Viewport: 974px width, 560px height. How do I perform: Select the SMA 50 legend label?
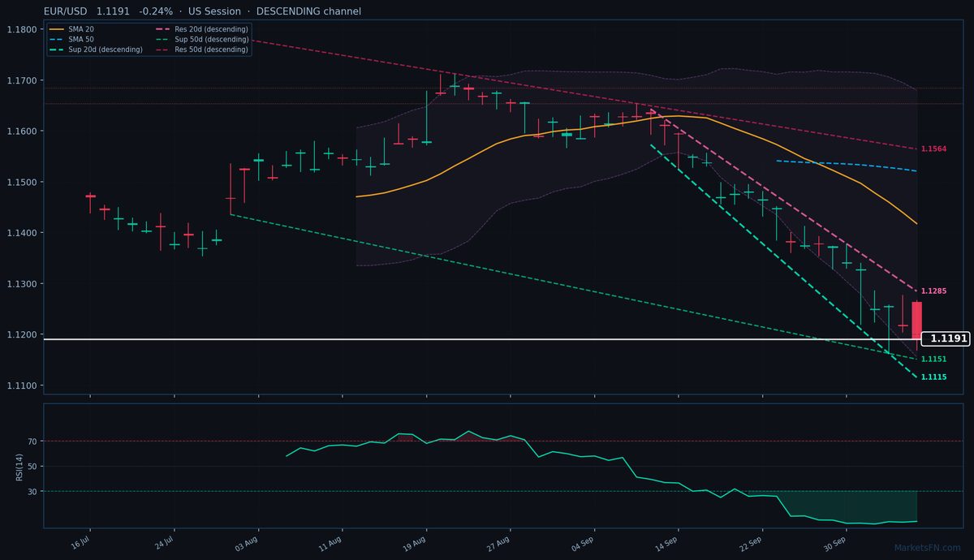click(80, 39)
